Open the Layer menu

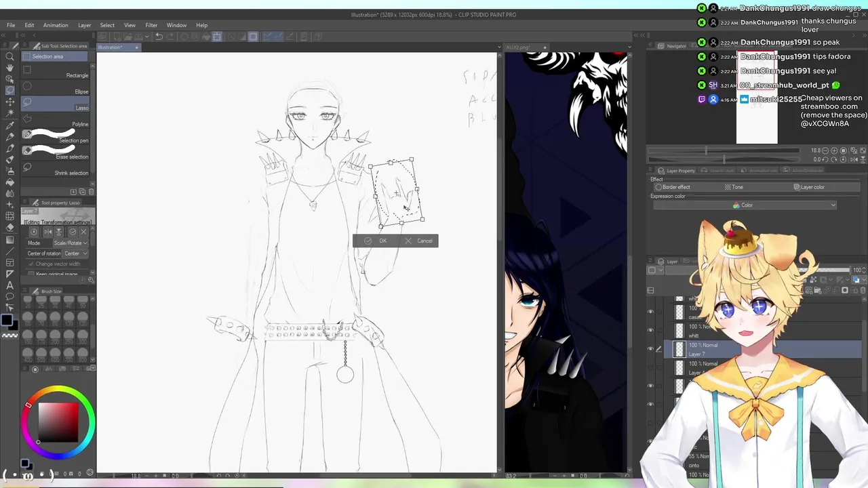(x=84, y=25)
